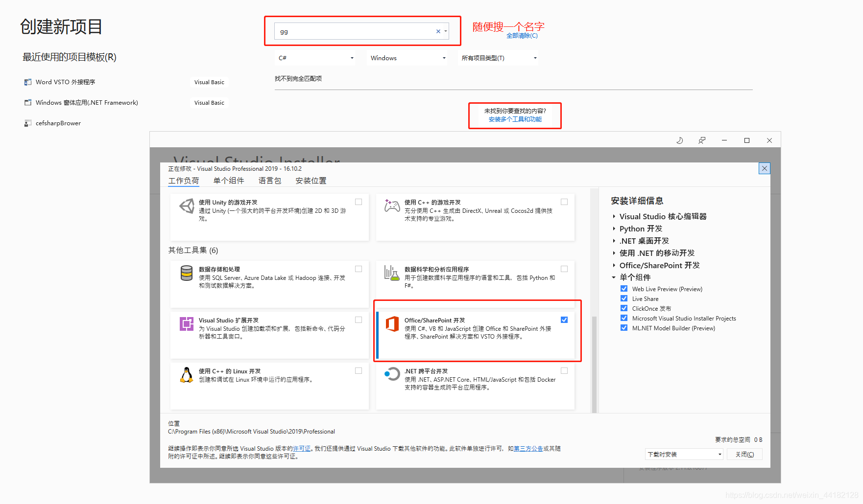Viewport: 863px width, 504px height.
Task: Check the Linux C++ development workload
Action: (x=359, y=371)
